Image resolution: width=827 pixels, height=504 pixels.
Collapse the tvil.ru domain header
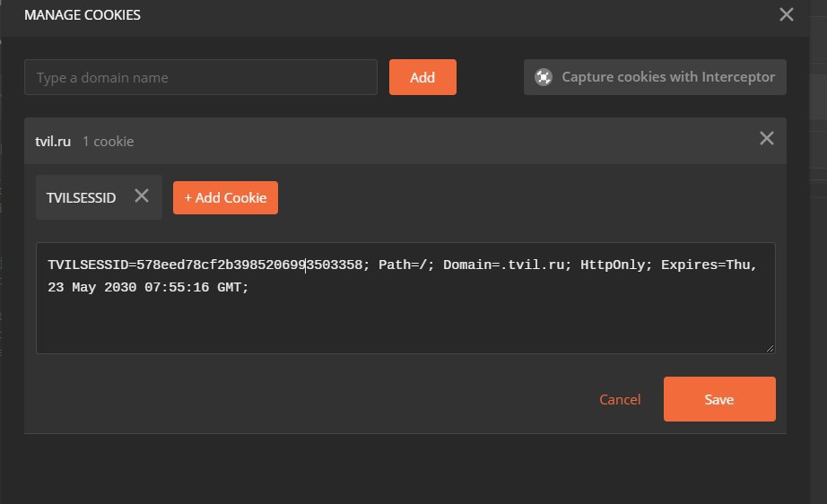click(x=405, y=141)
